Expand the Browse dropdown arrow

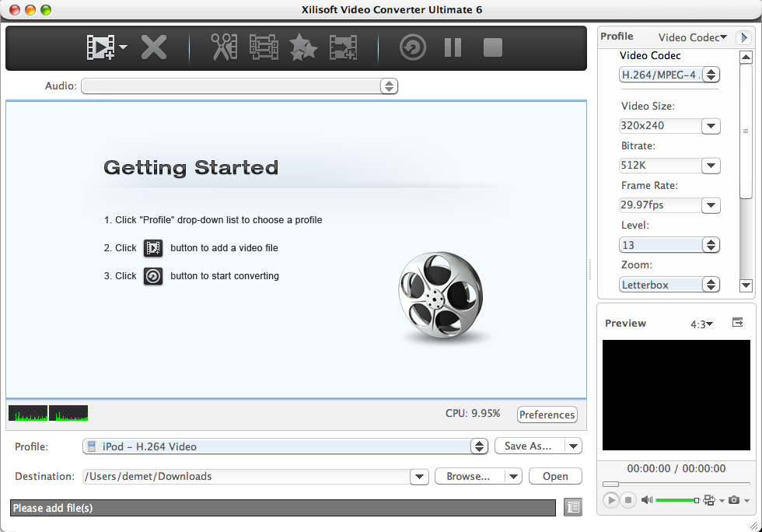(x=513, y=477)
